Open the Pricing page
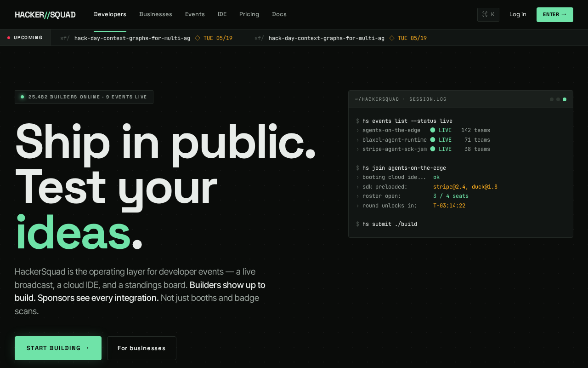588x368 pixels. click(x=249, y=14)
